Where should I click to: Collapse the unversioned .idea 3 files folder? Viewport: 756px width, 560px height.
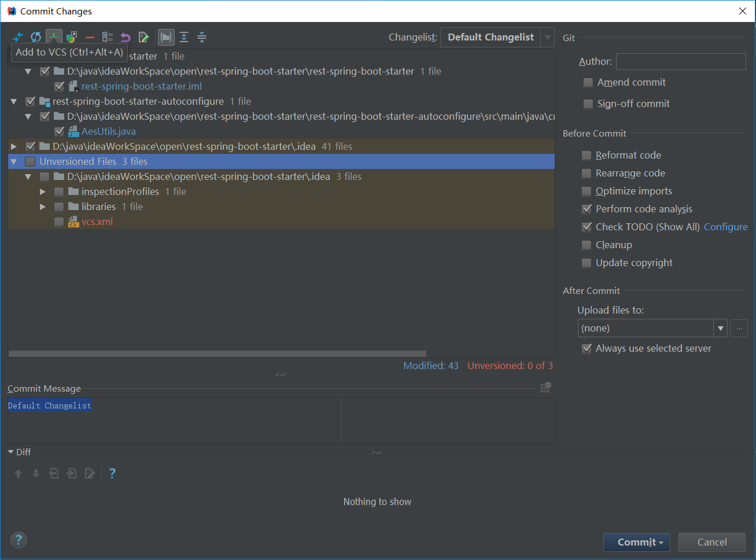(x=28, y=176)
